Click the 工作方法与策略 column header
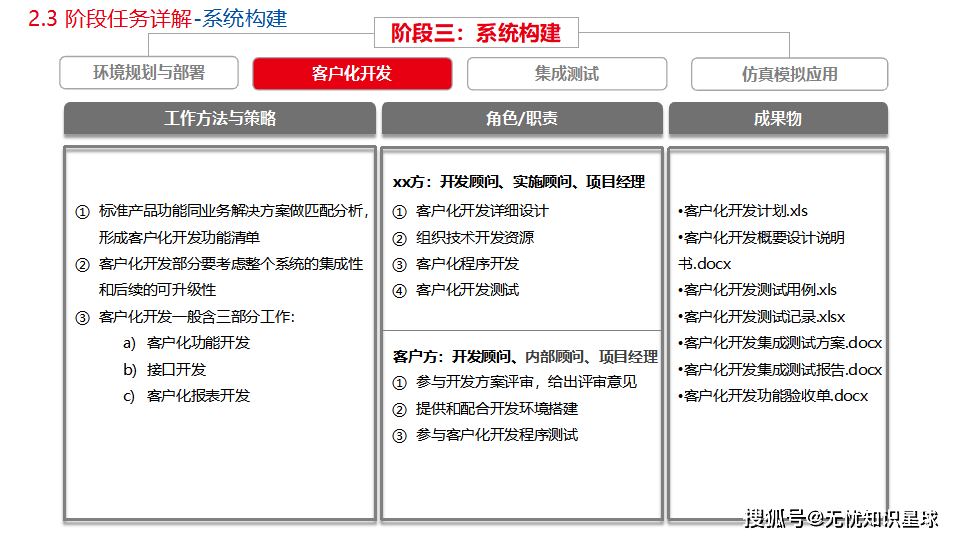The image size is (960, 540). [220, 118]
